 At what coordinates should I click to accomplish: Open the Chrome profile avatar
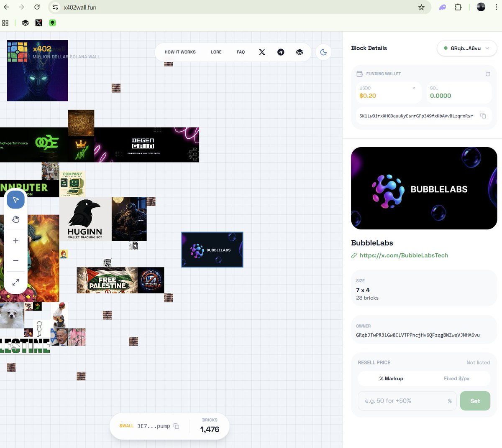click(481, 7)
